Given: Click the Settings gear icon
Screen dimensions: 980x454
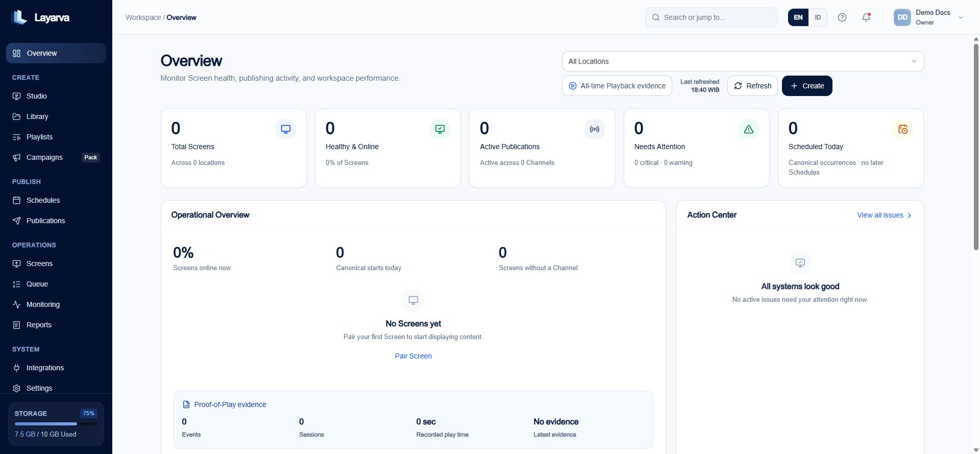Looking at the screenshot, I should tap(17, 388).
